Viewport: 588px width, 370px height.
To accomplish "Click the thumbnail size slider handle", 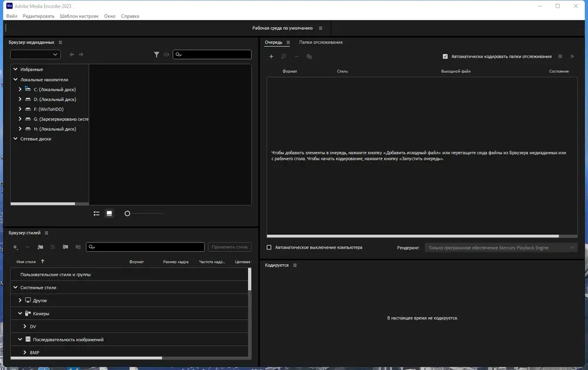I will [127, 214].
